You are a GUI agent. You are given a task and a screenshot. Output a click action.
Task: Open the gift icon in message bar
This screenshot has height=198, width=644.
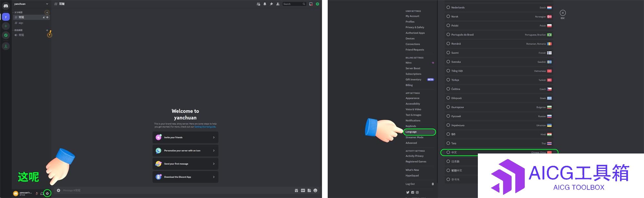(x=296, y=190)
